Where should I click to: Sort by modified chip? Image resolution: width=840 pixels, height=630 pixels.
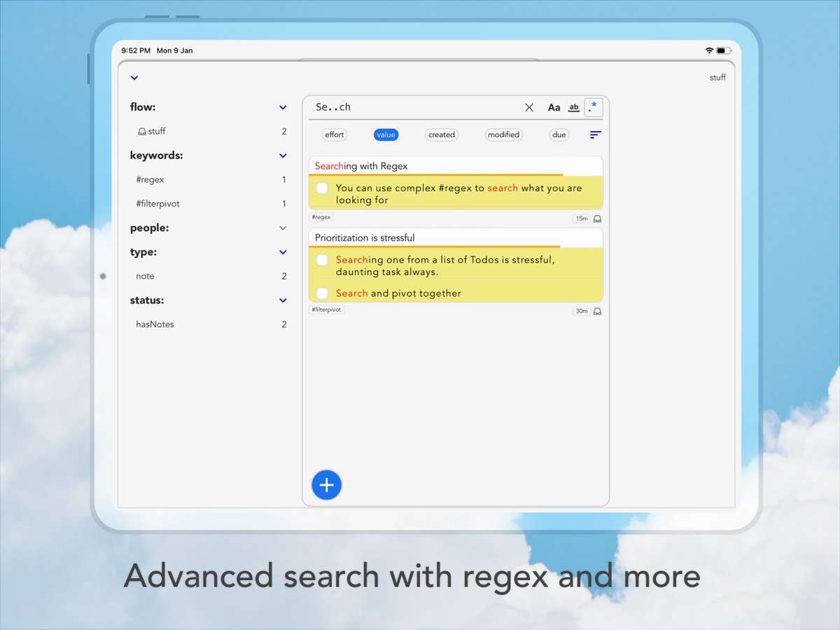pos(503,134)
